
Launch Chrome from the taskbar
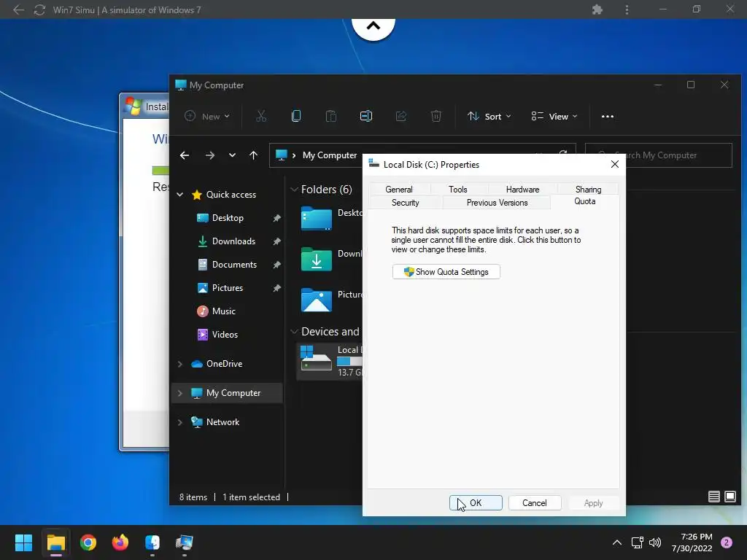[88, 542]
